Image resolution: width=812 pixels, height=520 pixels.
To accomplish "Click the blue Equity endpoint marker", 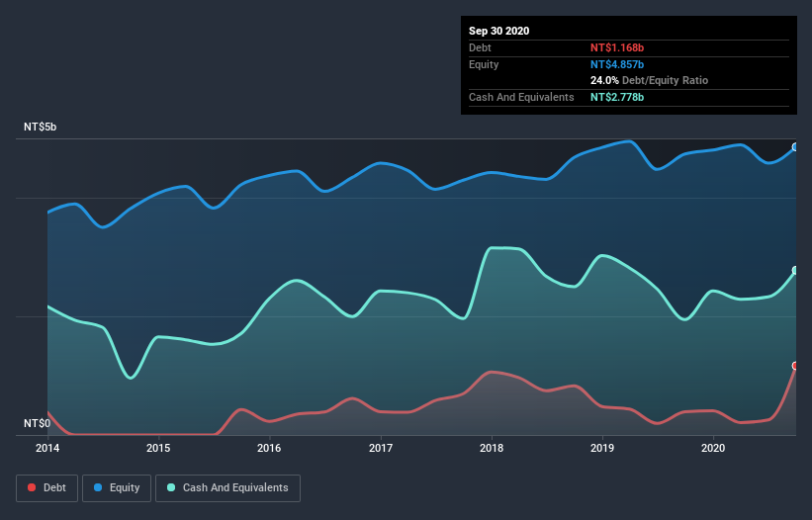I will [795, 147].
